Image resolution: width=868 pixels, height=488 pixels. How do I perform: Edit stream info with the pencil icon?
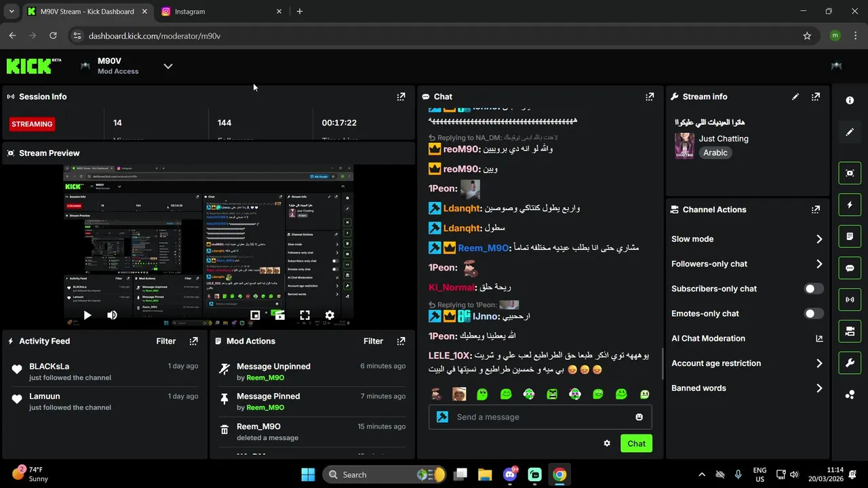click(x=795, y=97)
